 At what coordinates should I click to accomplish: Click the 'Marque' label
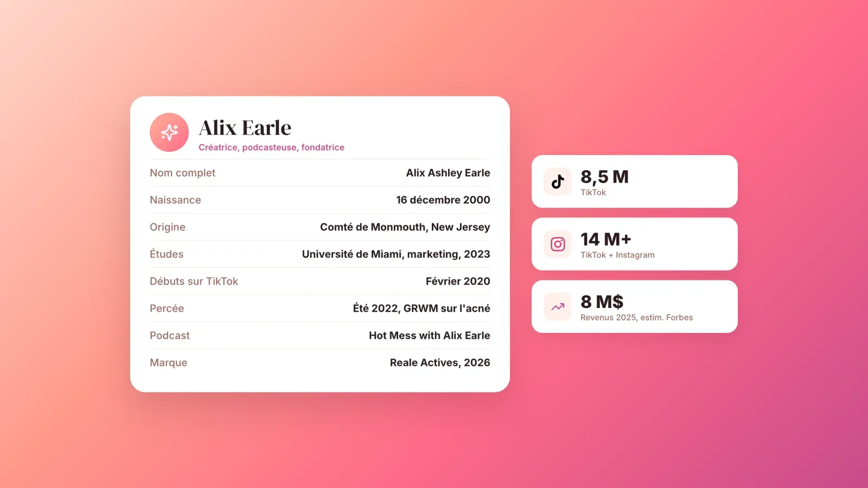pyautogui.click(x=168, y=363)
